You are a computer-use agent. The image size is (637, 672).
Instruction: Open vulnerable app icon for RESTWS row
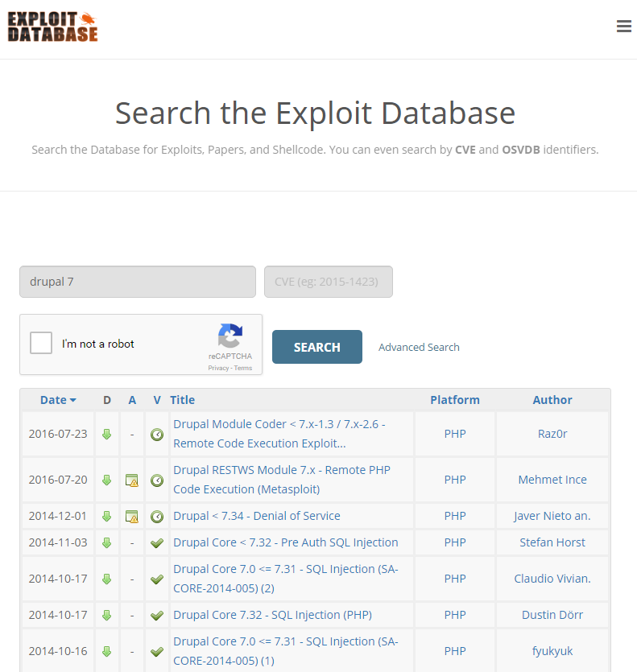pos(132,480)
